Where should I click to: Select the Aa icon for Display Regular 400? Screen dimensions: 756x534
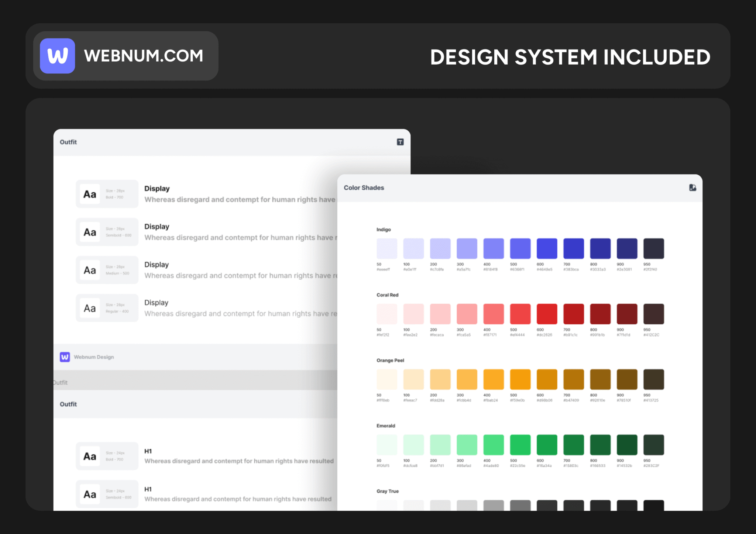pyautogui.click(x=89, y=307)
